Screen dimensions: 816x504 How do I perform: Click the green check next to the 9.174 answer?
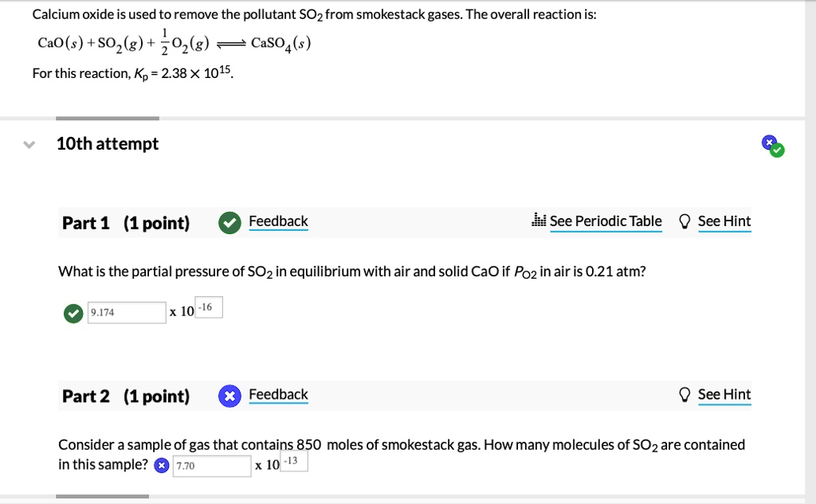click(x=73, y=313)
